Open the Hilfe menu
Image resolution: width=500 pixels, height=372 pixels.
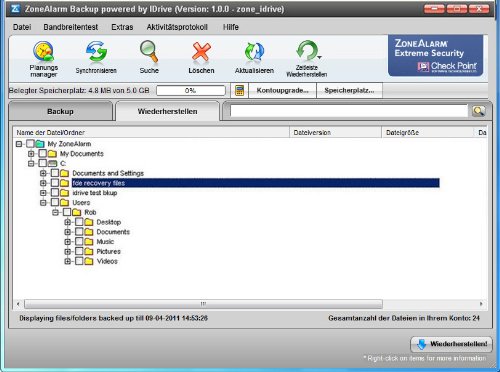click(x=231, y=27)
